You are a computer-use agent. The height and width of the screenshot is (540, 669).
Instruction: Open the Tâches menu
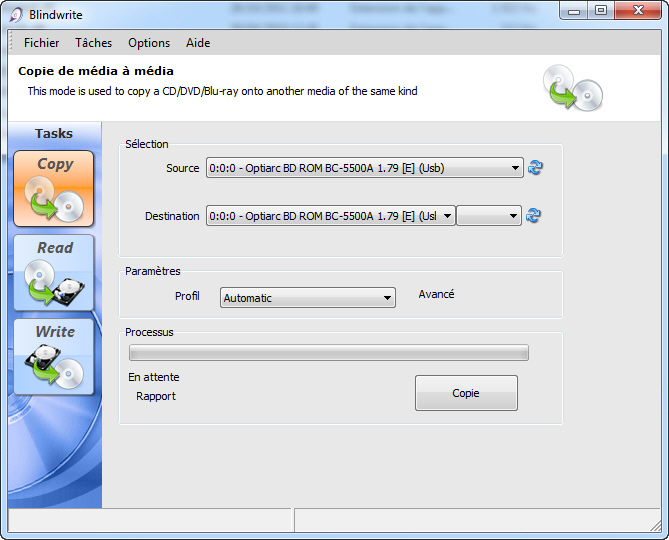click(x=93, y=43)
